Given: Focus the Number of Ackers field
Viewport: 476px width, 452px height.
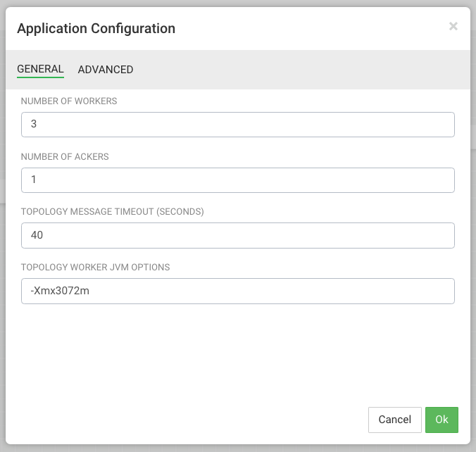Looking at the screenshot, I should (x=238, y=180).
